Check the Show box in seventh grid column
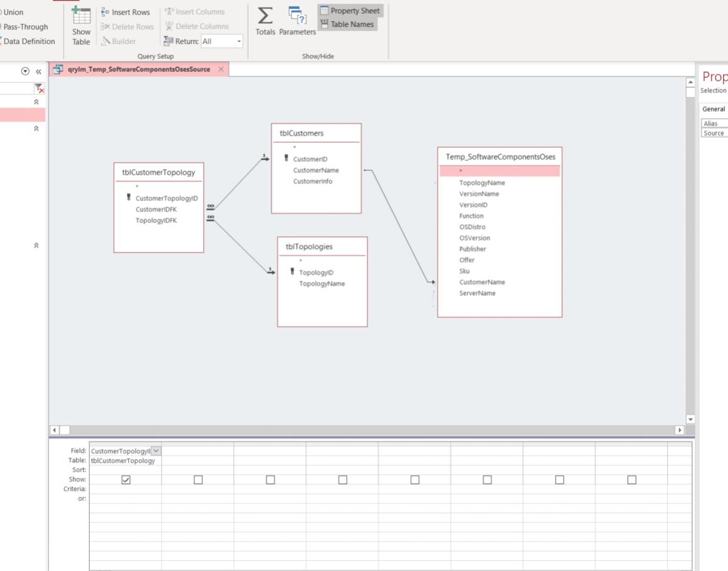This screenshot has width=728, height=571. [x=560, y=479]
